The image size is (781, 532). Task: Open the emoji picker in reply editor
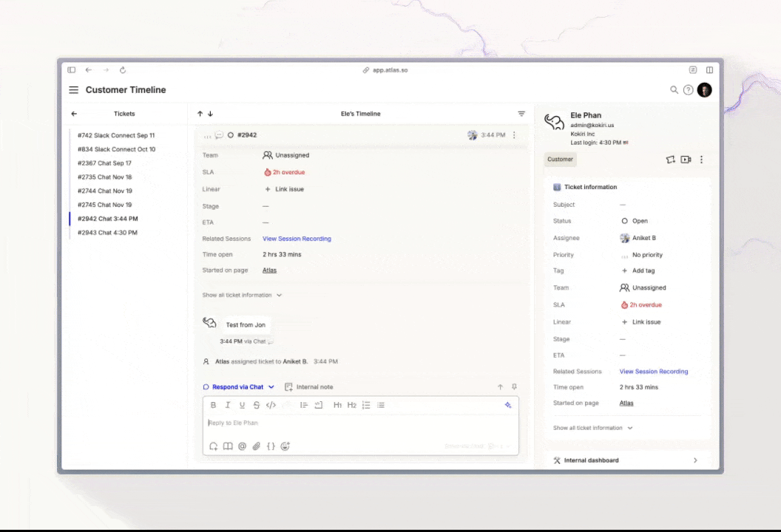285,446
